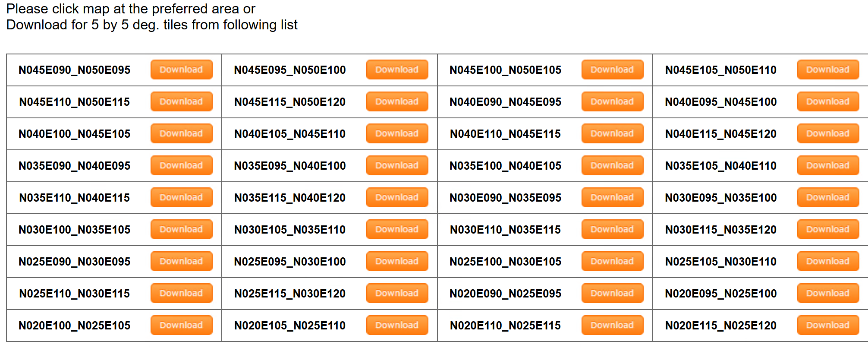The image size is (868, 348).
Task: Download tile N025E105_N030E110
Action: pyautogui.click(x=828, y=261)
